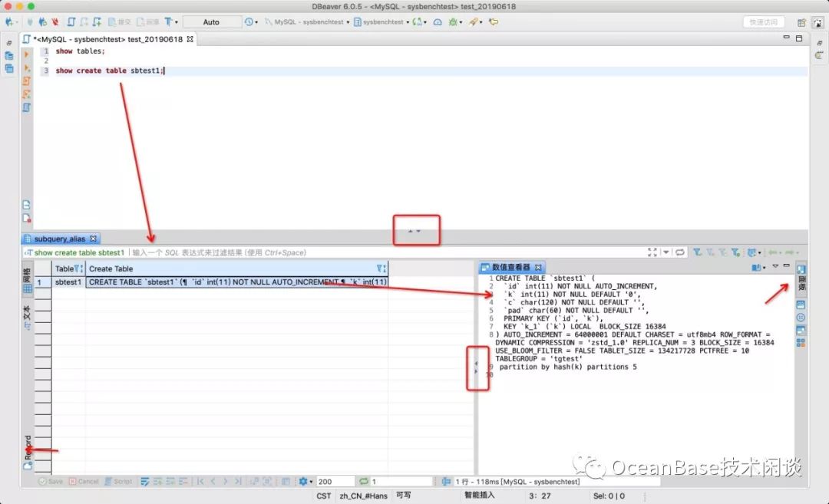Open the format T toolbar dropdown
Image resolution: width=829 pixels, height=504 pixels.
pyautogui.click(x=170, y=22)
